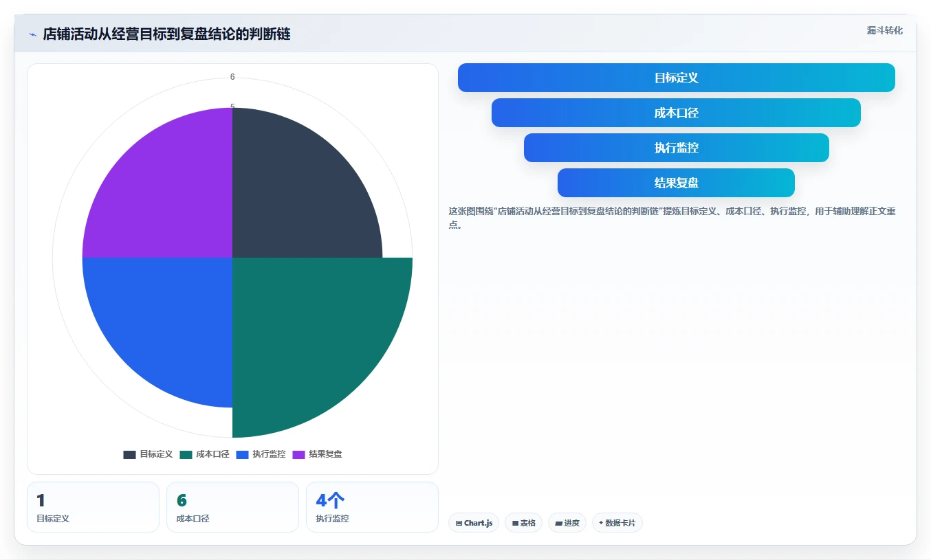Click the description paragraph starting 这张图围绕
931x560 pixels.
[672, 218]
